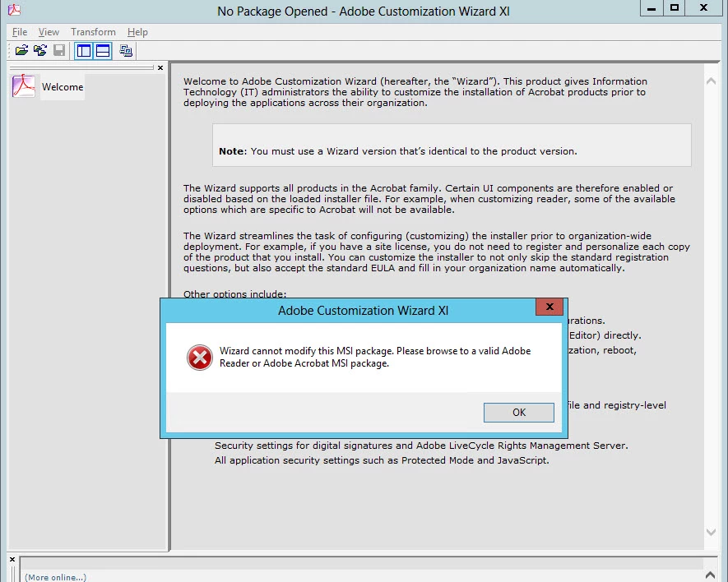Close the left navigation pane

point(160,67)
